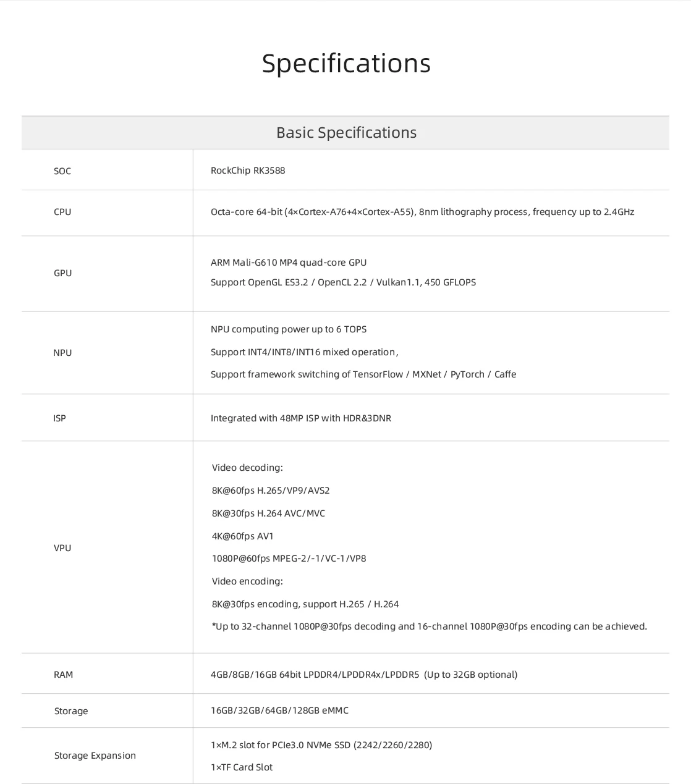The width and height of the screenshot is (691, 784).
Task: Click the Octa-core 64-bit CPU description
Action: tap(422, 212)
